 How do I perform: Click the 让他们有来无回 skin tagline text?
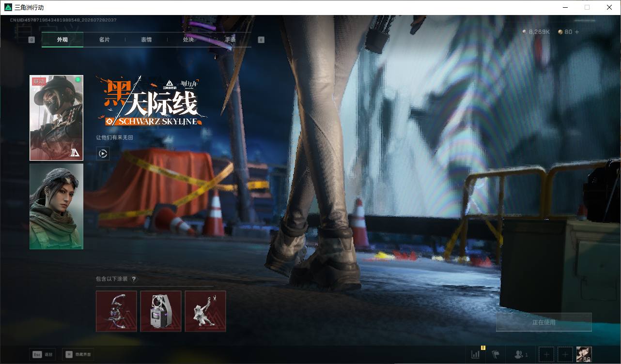tap(114, 137)
